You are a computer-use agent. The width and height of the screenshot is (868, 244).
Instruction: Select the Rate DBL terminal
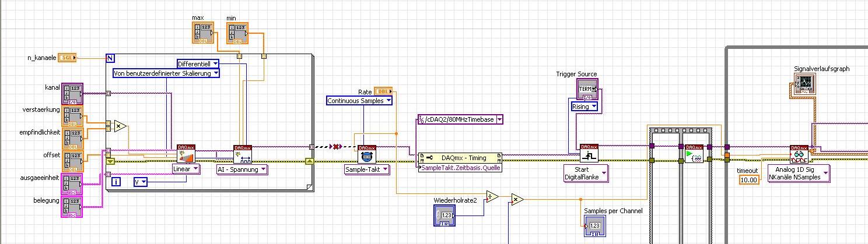point(382,91)
